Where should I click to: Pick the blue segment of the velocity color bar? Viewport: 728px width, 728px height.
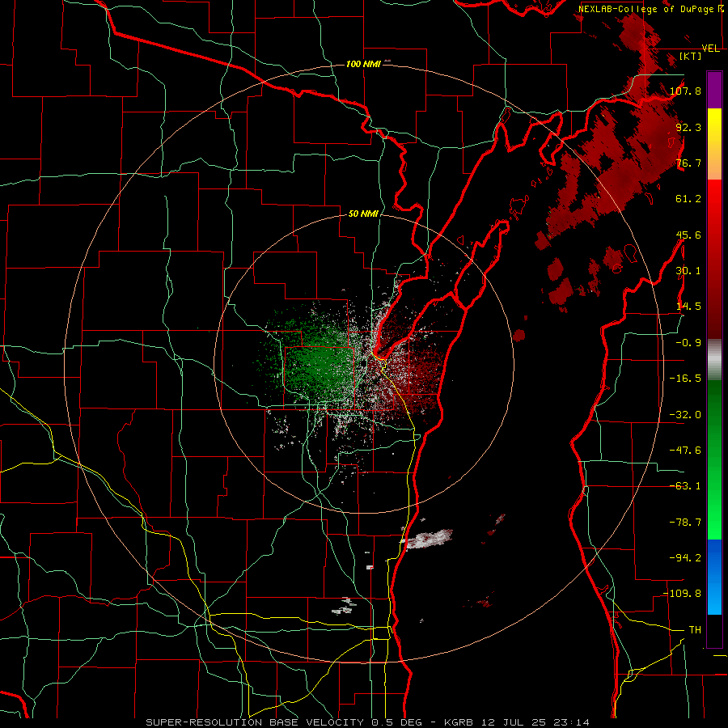714,577
